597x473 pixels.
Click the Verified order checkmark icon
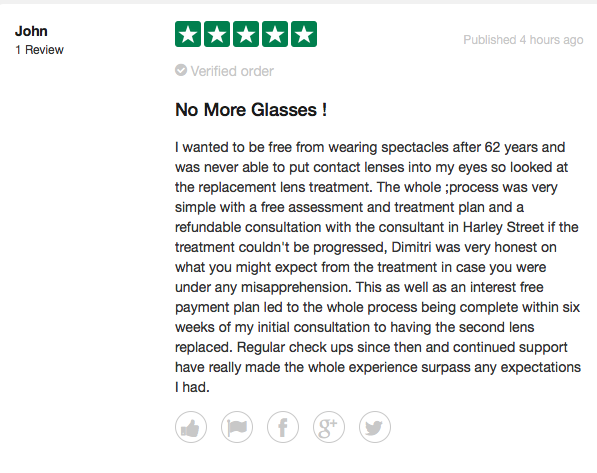181,70
